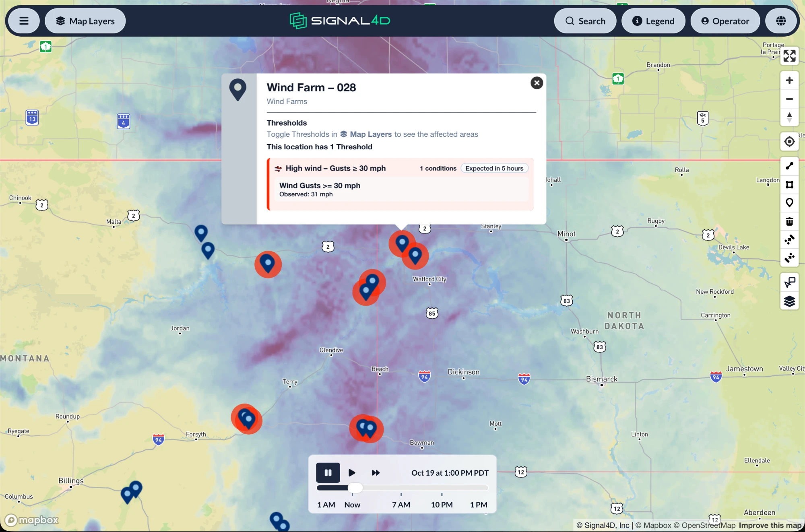Jump to 1 PM timeline label

479,505
